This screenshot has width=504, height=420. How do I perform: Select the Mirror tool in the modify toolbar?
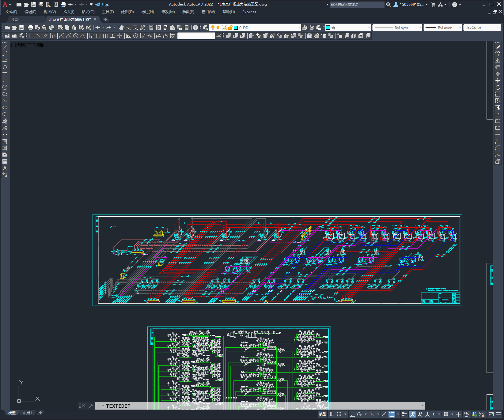[498, 60]
